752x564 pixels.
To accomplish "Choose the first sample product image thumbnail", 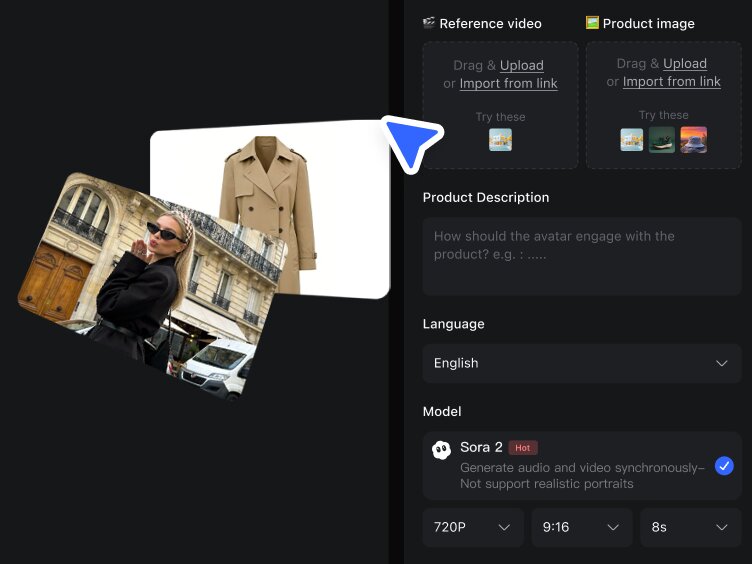I will (x=631, y=139).
